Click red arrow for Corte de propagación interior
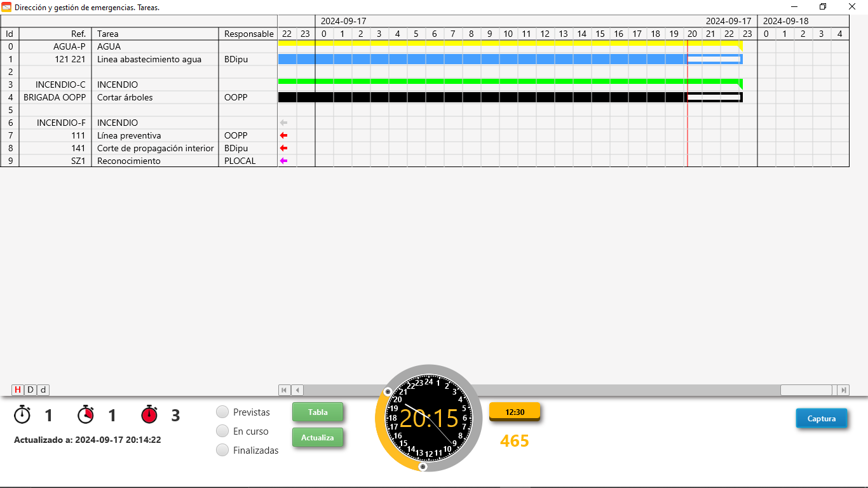 pos(283,148)
